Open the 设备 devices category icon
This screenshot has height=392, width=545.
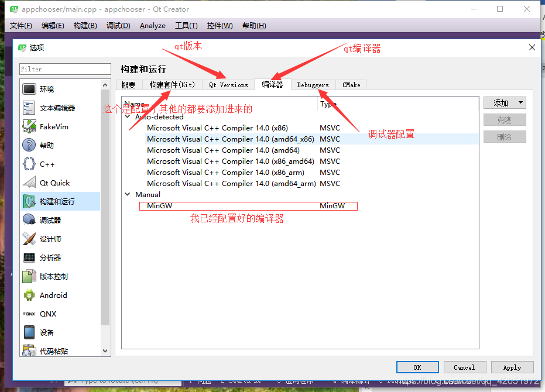tap(29, 332)
